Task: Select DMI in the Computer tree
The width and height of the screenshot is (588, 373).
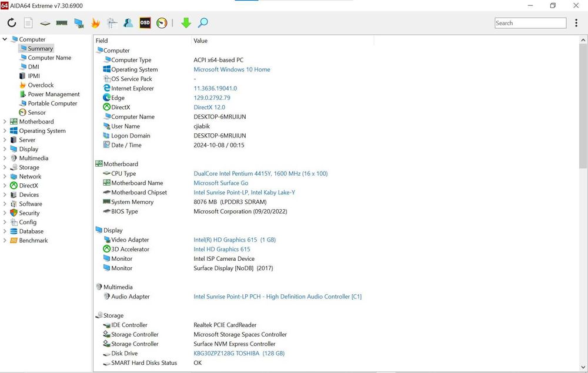Action: point(29,66)
